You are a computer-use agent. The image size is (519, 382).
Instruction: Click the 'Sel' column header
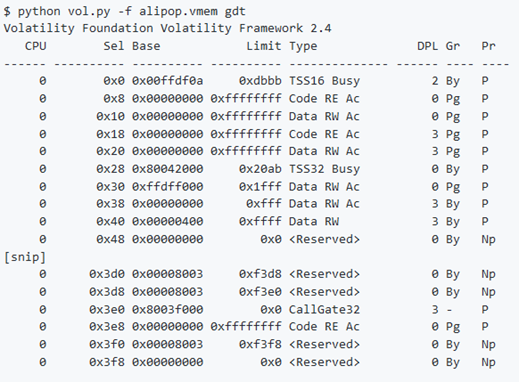[114, 46]
